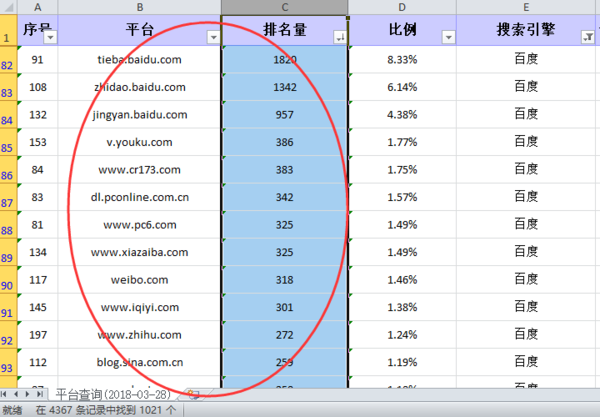
Task: Click the 957 ranking cell
Action: 284,115
